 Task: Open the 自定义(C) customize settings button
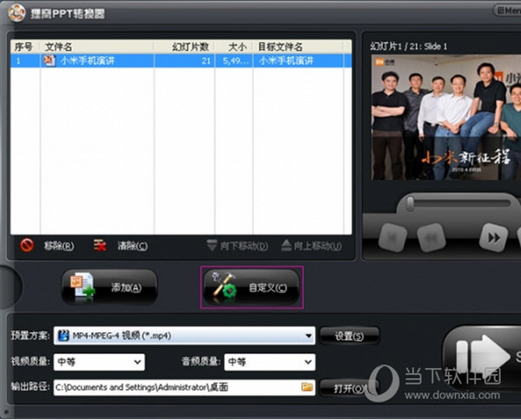(252, 287)
